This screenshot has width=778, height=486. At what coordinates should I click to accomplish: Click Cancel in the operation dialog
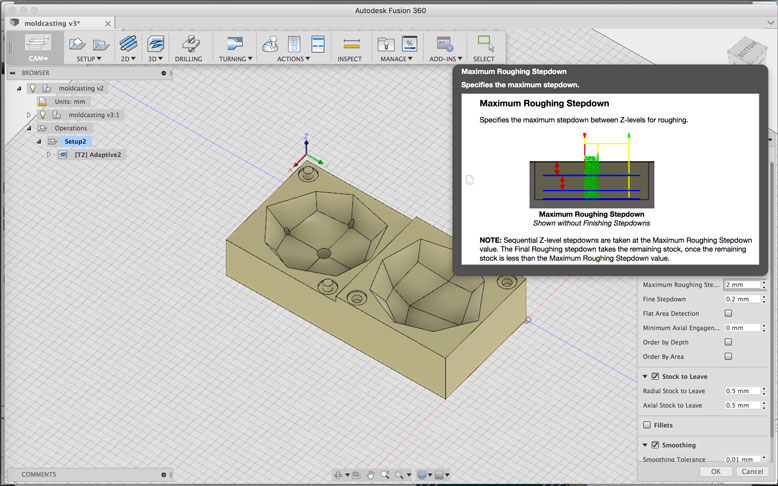click(x=752, y=472)
